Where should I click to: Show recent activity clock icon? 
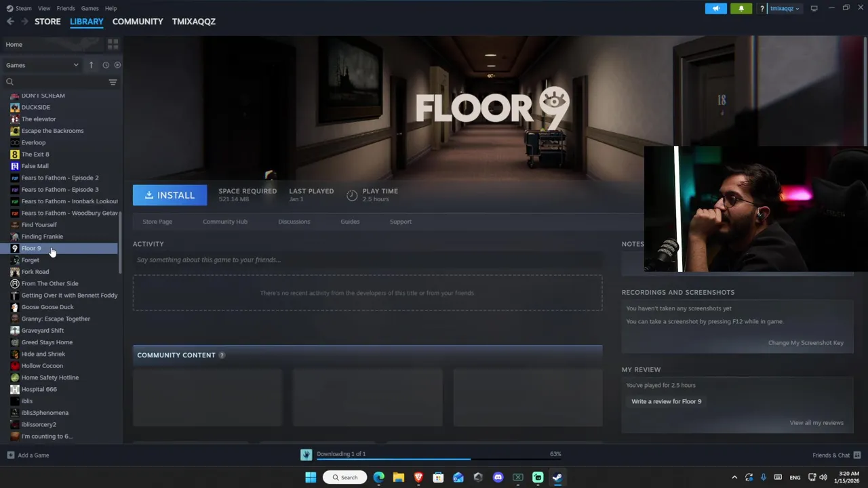click(x=106, y=65)
